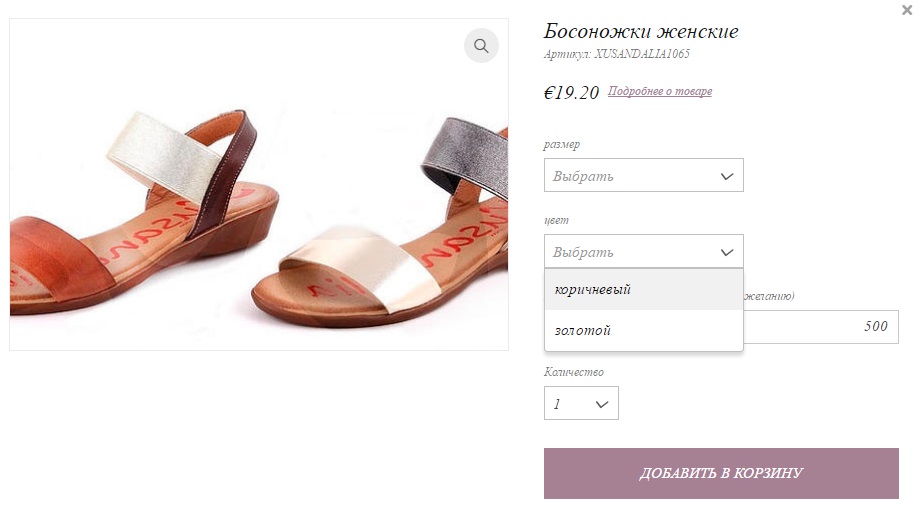Collapse the цвет Выбрать dropdown

point(643,251)
